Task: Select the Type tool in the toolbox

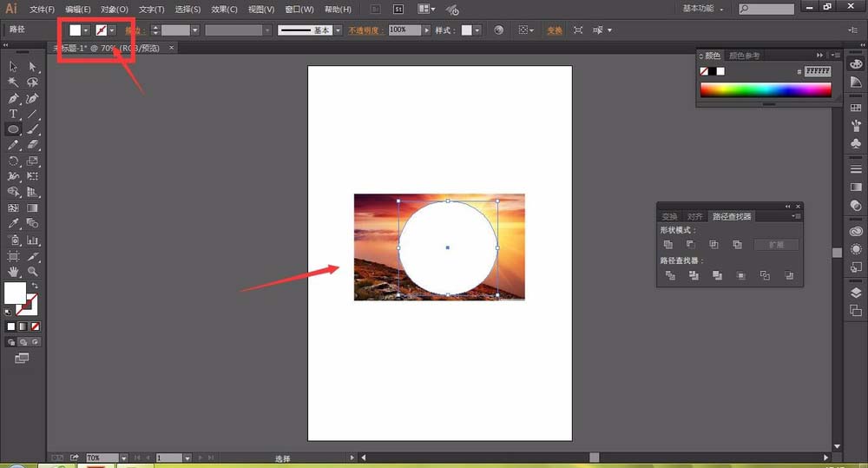Action: (13, 114)
